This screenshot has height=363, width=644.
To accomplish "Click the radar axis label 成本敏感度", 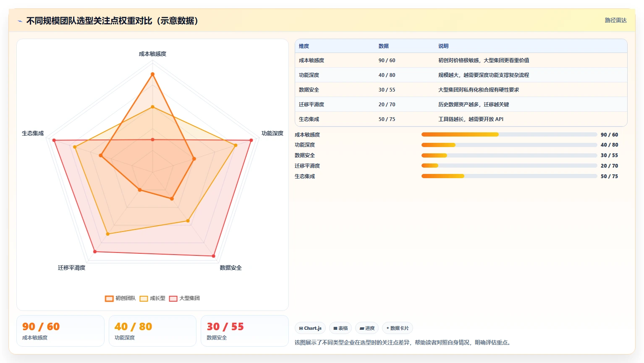I will point(152,54).
